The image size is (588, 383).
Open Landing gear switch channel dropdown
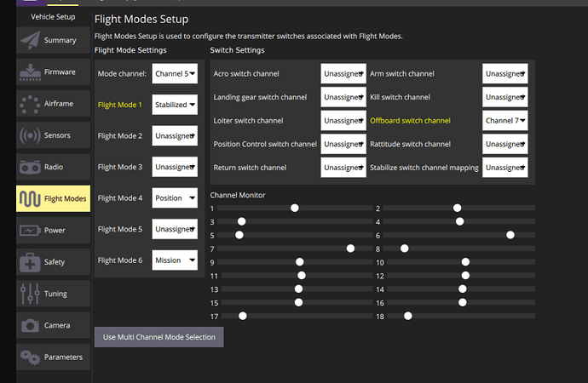click(x=343, y=97)
